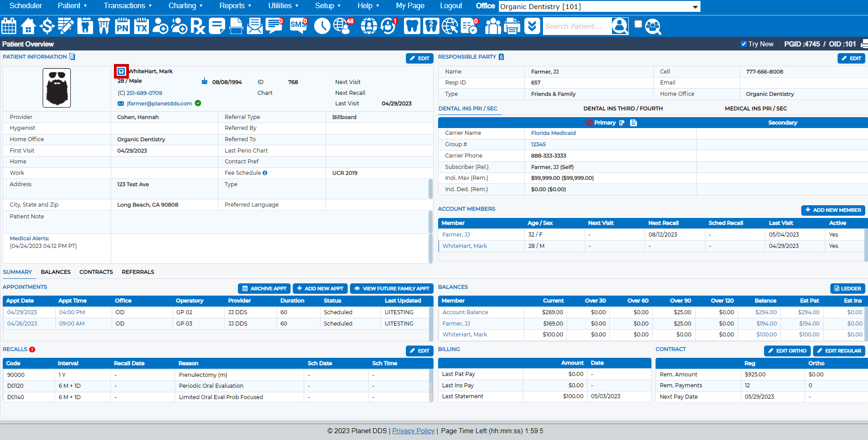The height and width of the screenshot is (440, 868).
Task: Click the home icon in toolbar
Action: click(x=28, y=26)
